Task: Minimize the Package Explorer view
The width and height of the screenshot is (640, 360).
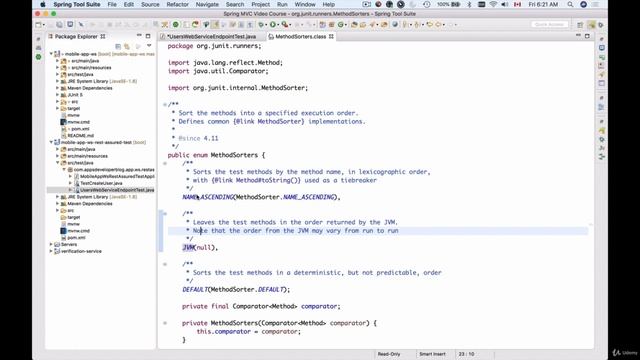Action: click(x=139, y=36)
